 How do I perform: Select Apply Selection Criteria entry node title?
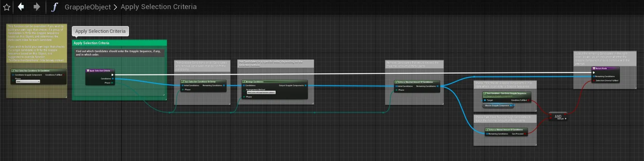(100, 71)
